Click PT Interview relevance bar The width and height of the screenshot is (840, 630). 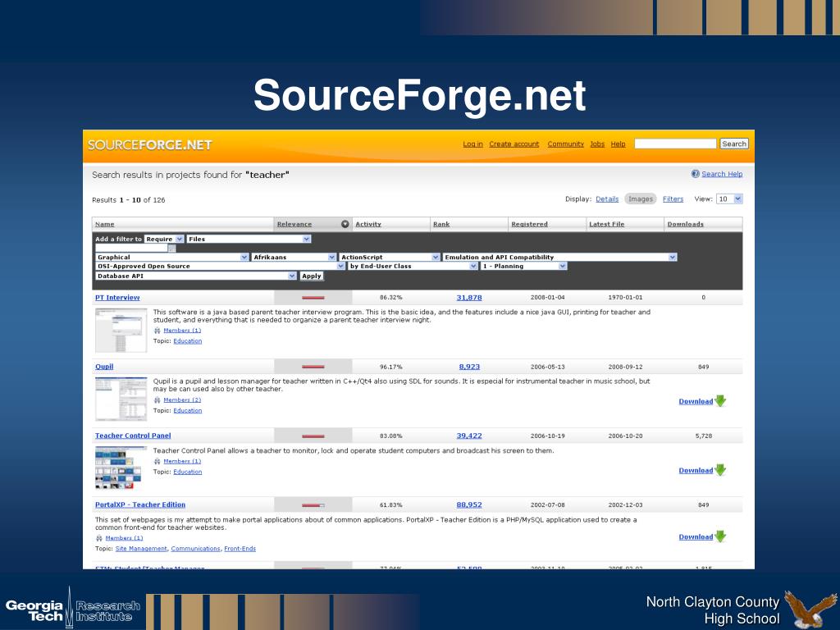click(x=313, y=297)
